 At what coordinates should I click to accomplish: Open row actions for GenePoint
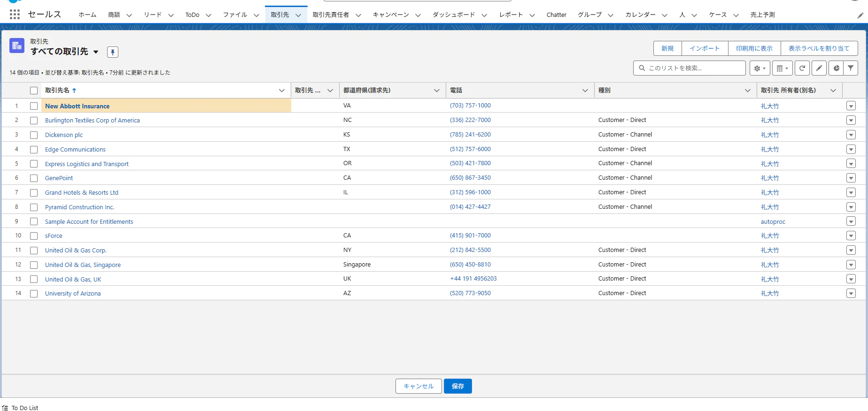(851, 178)
